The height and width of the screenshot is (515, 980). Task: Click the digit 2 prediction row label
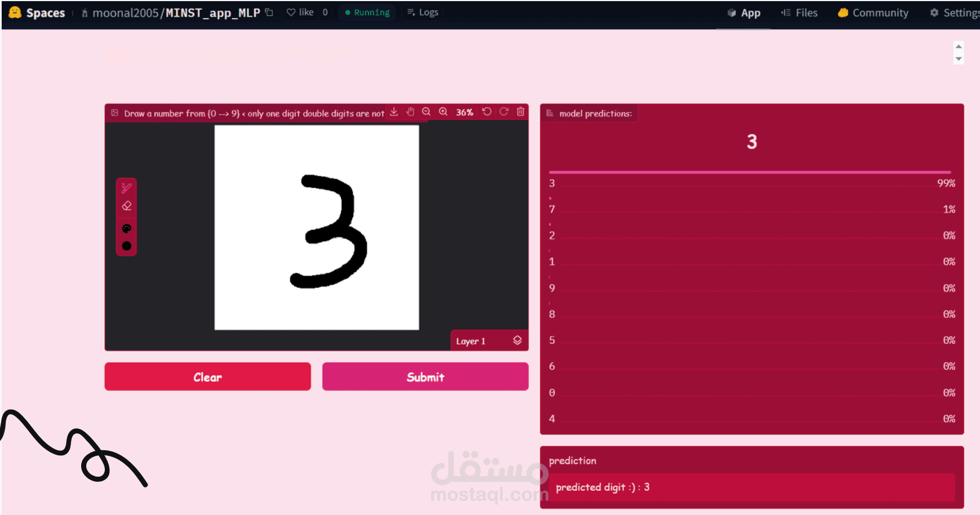tap(552, 236)
